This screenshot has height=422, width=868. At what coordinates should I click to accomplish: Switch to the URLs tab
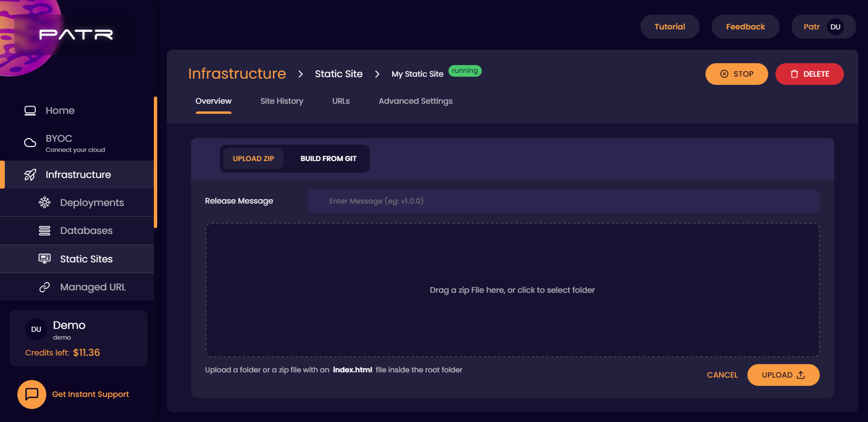click(x=341, y=101)
